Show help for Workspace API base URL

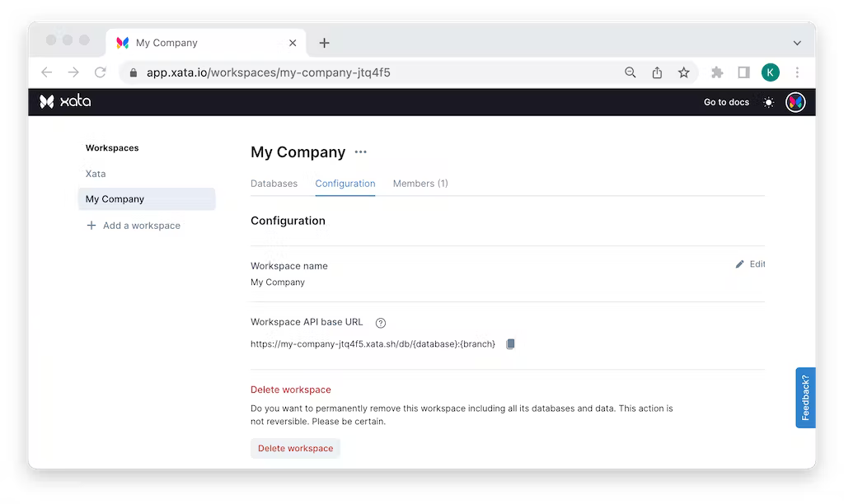point(381,323)
